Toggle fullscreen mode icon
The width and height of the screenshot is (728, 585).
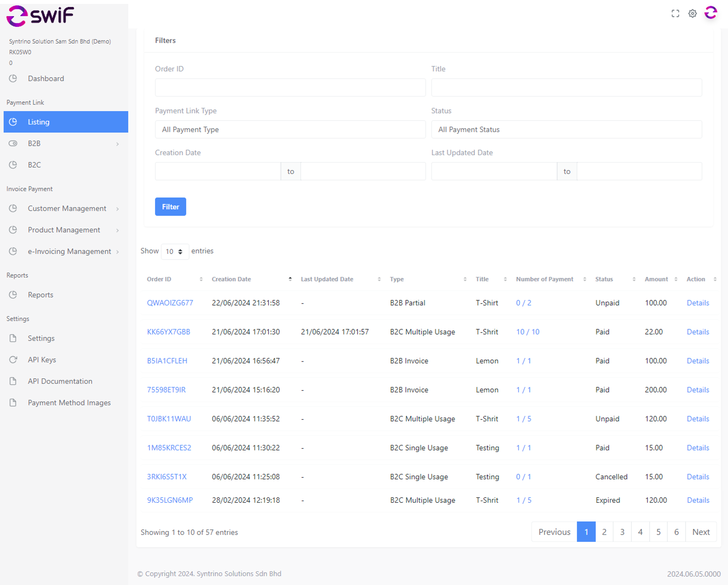tap(675, 13)
